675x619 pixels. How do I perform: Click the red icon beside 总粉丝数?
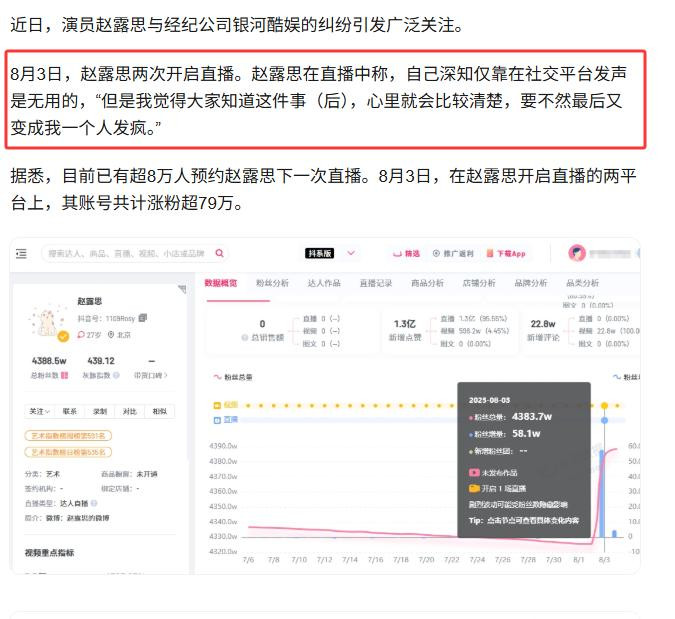64,375
